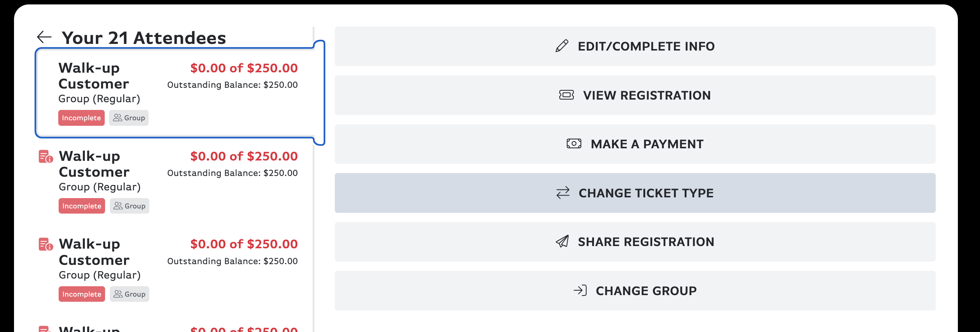Viewport: 980px width, 332px height.
Task: Click the back arrow next to Your 21 Attendees
Action: (45, 37)
